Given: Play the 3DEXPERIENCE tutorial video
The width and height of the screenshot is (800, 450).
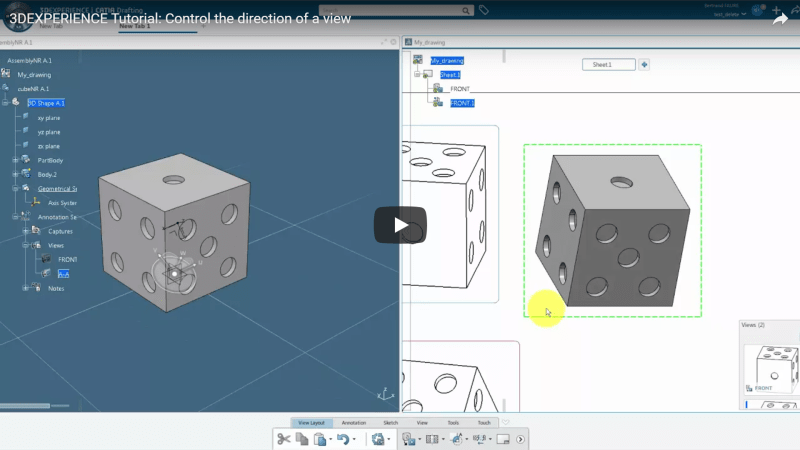Looking at the screenshot, I should [400, 225].
